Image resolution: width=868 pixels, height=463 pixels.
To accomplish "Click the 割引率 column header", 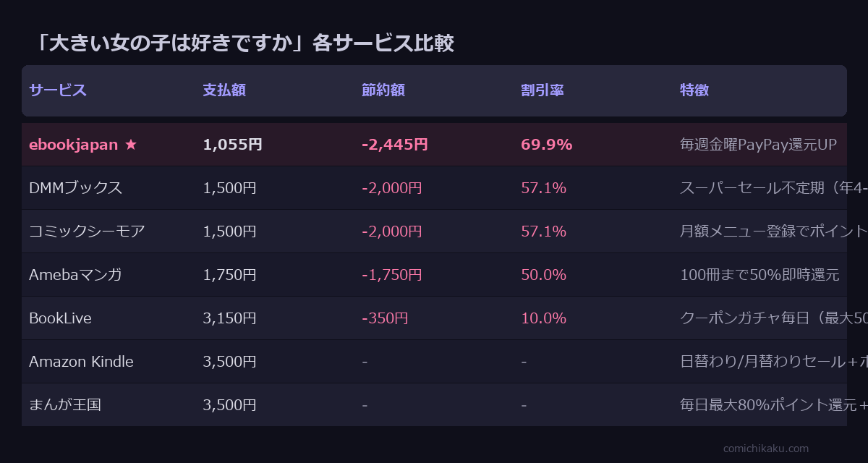I will tap(542, 90).
